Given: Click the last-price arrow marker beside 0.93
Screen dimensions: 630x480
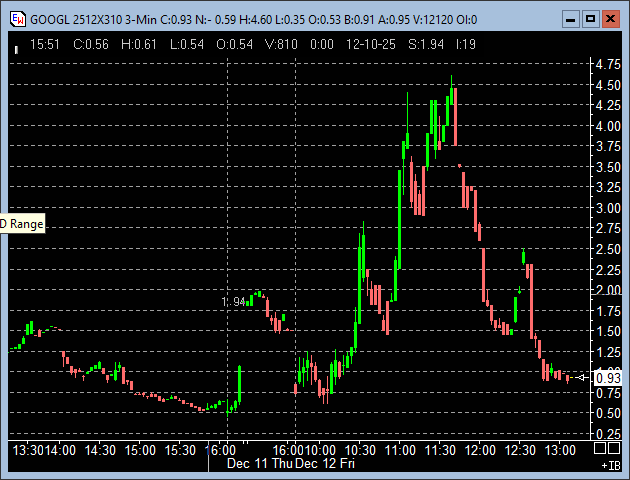Looking at the screenshot, I should click(x=585, y=377).
